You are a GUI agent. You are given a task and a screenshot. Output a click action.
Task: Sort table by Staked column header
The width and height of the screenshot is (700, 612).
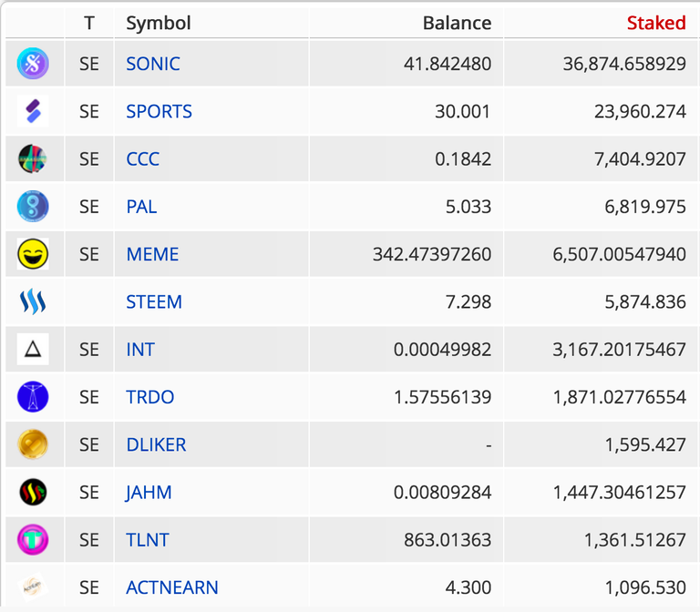coord(656,23)
